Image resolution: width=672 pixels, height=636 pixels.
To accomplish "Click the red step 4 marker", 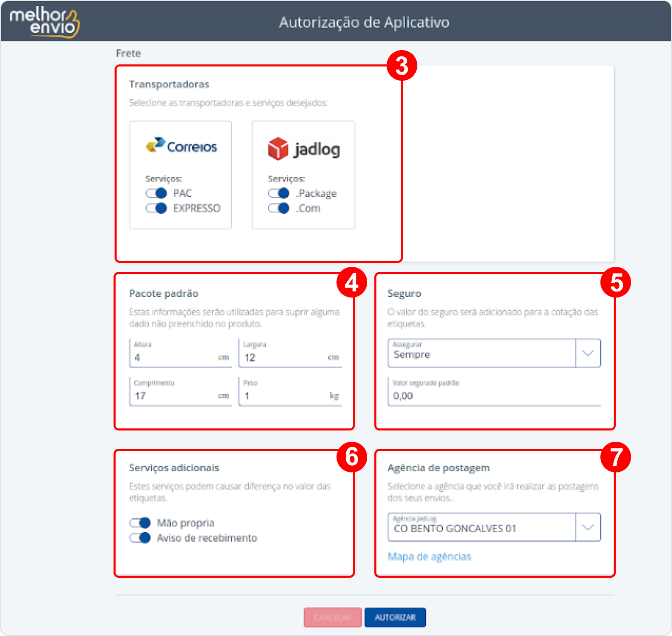I will (x=352, y=282).
